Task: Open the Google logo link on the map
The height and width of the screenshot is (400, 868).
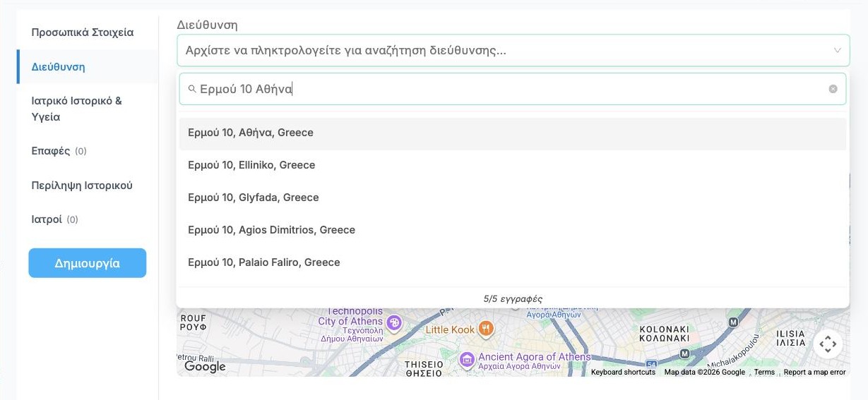Action: coord(205,366)
